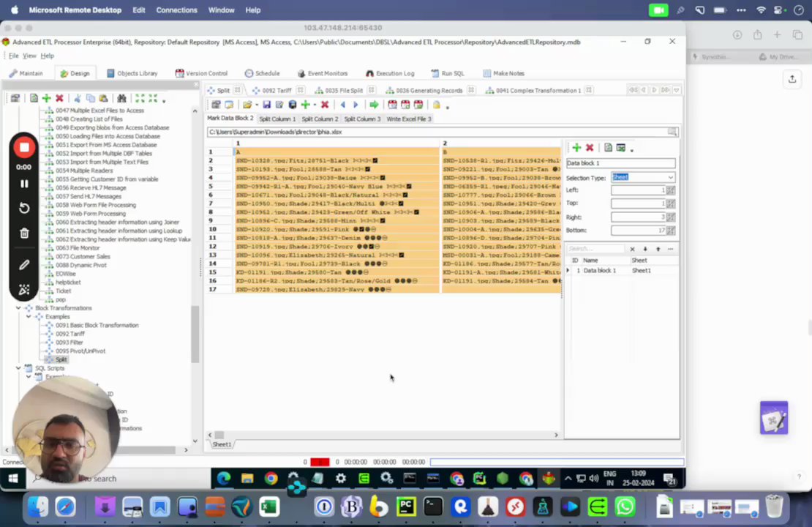Image resolution: width=812 pixels, height=527 pixels.
Task: Click the green expand-all arrows icon in left toolbar
Action: pyautogui.click(x=140, y=98)
